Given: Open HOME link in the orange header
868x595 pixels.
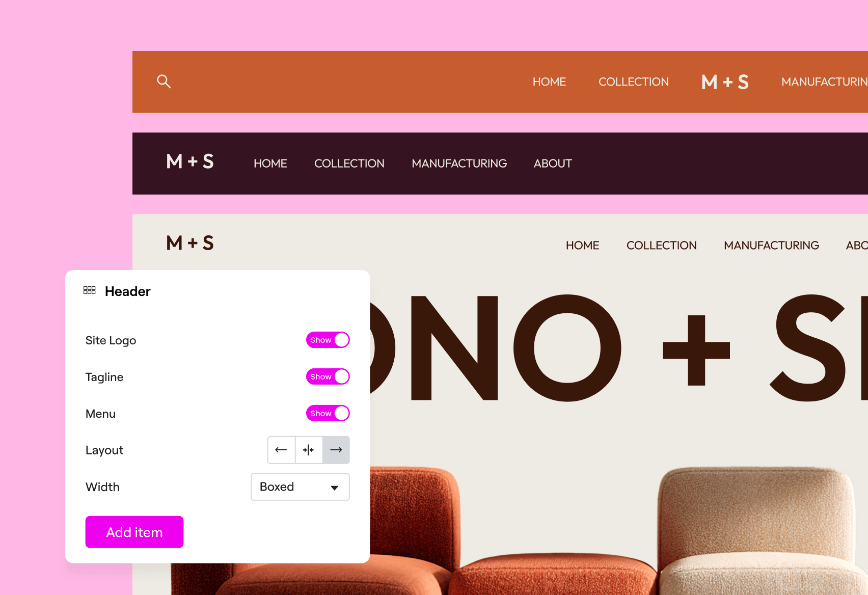Looking at the screenshot, I should click(549, 82).
